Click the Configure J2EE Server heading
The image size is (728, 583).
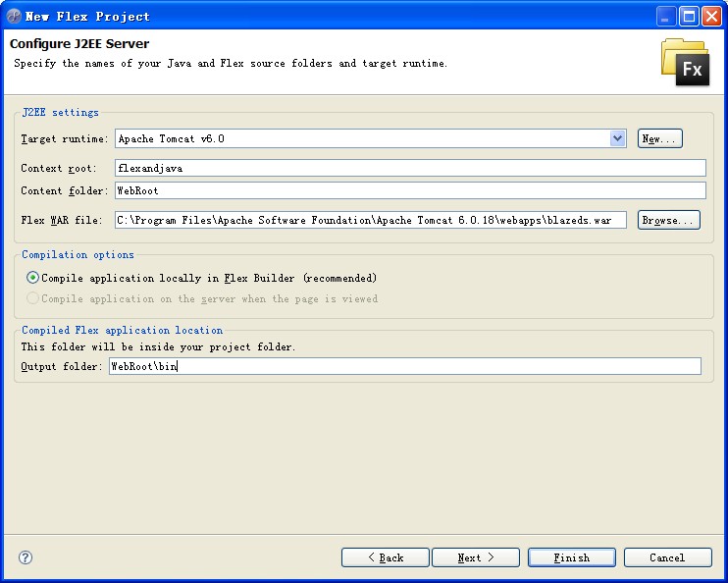pos(79,43)
